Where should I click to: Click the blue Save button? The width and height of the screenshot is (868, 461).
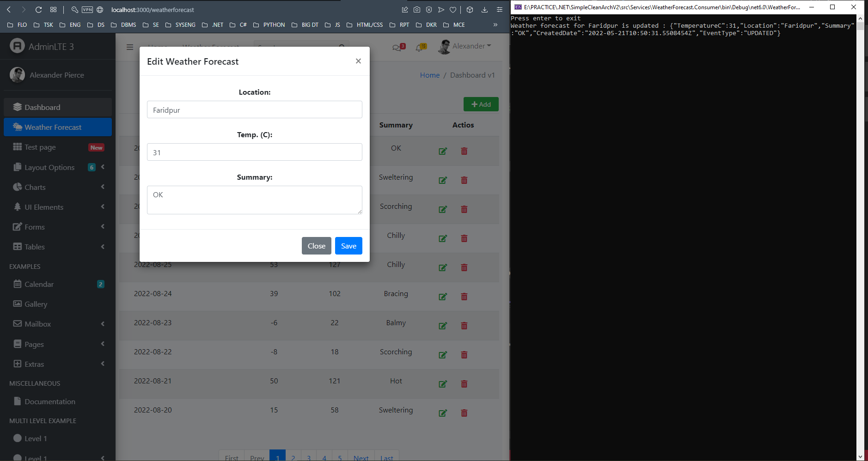tap(348, 246)
